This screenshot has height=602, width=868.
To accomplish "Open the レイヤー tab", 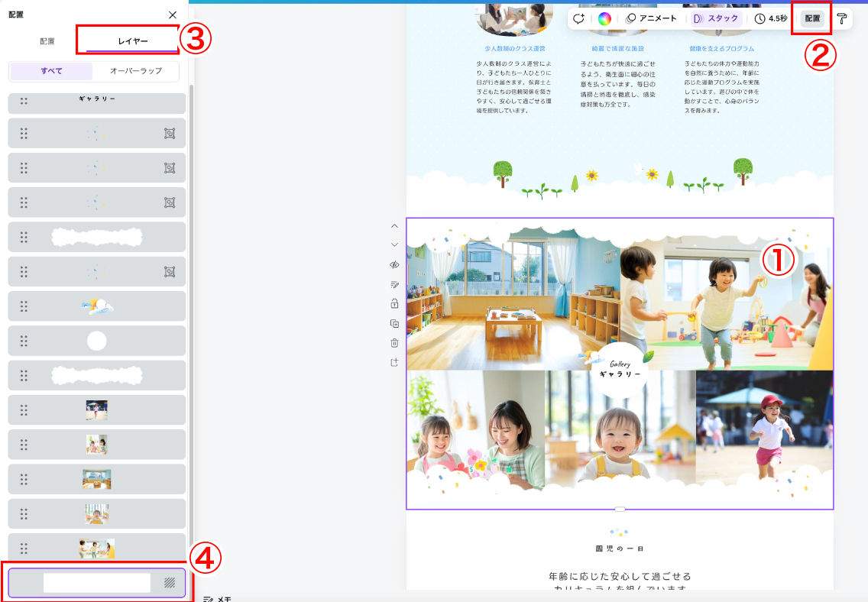I will coord(133,41).
